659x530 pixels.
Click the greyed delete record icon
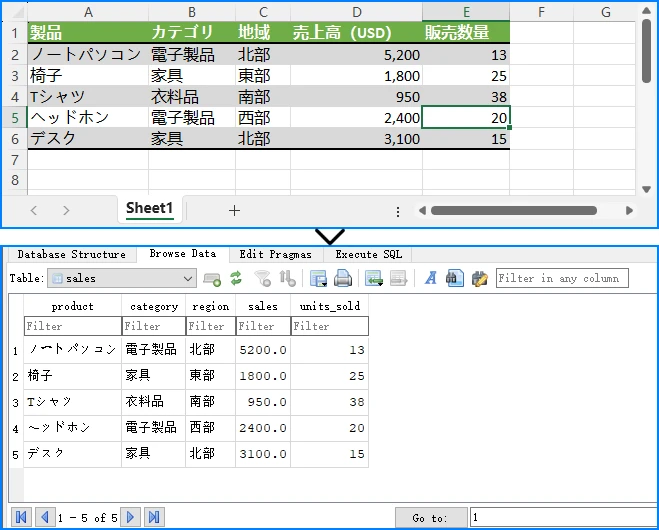coord(398,278)
